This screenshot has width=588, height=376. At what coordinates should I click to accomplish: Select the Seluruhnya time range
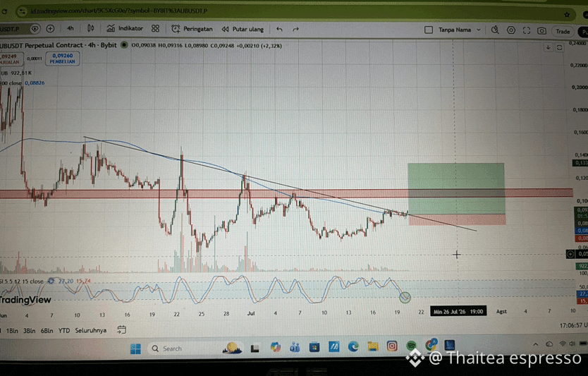tap(91, 331)
